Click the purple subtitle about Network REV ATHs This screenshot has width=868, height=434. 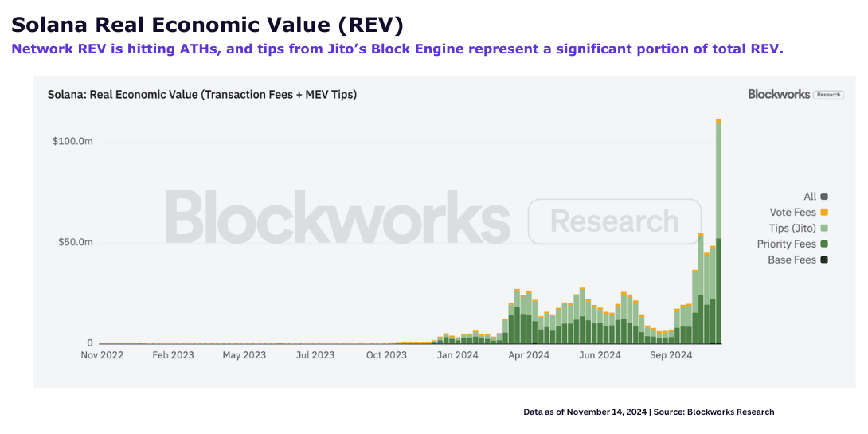pos(397,49)
